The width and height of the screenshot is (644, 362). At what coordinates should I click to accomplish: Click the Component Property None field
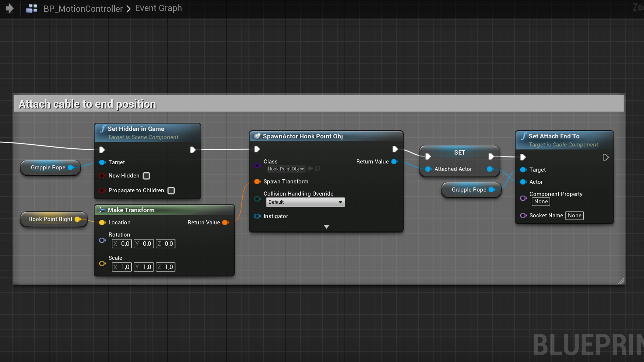point(541,201)
